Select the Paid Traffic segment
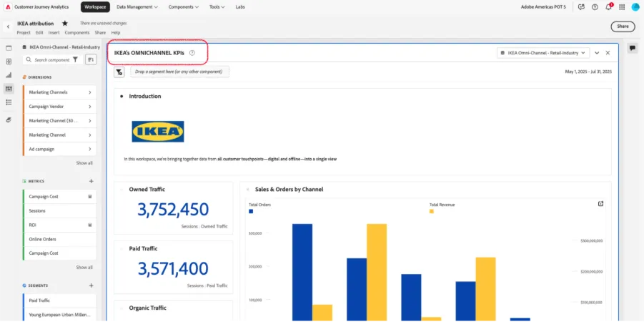The height and width of the screenshot is (322, 644). coord(60,301)
